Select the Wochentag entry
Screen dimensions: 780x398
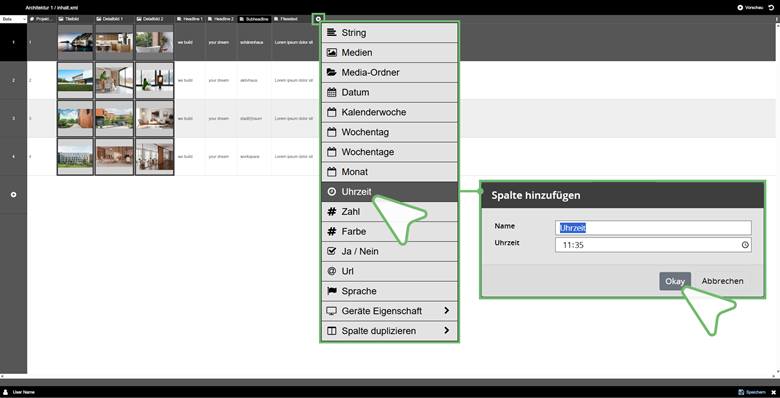[x=389, y=132]
